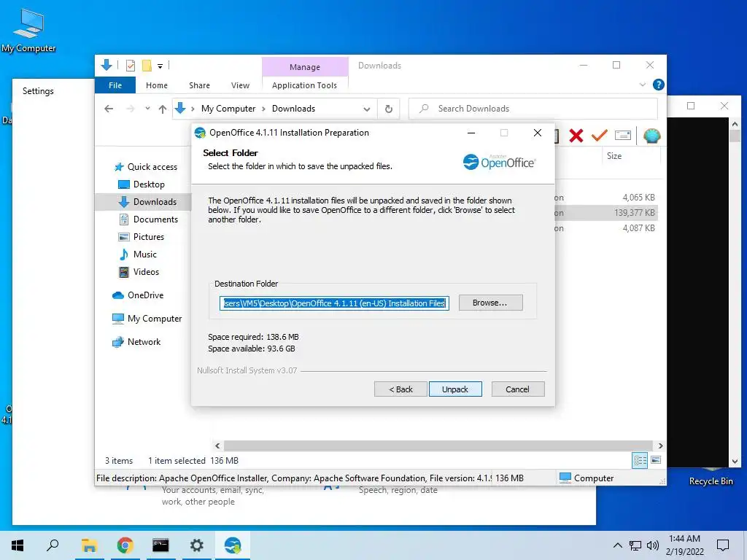Show hidden system tray icons
Image resolution: width=747 pixels, height=560 pixels.
(x=617, y=545)
